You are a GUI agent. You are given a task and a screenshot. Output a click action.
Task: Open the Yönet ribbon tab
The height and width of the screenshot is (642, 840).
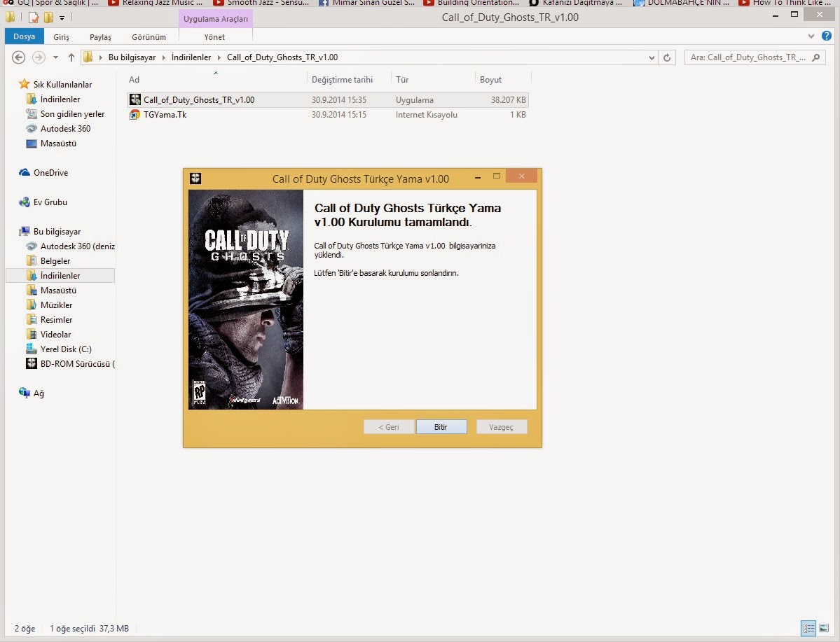[x=214, y=37]
